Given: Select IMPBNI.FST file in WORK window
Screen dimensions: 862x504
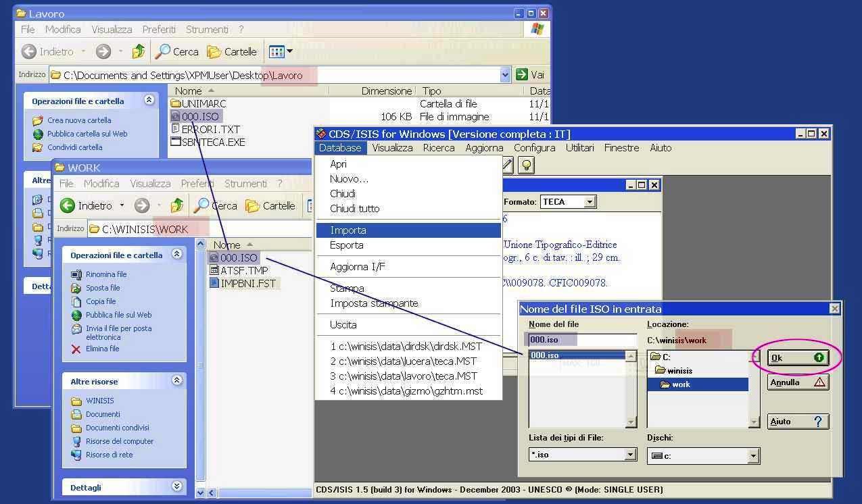Looking at the screenshot, I should (x=243, y=283).
